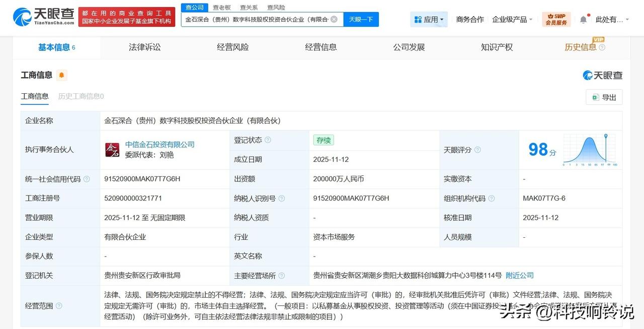This screenshot has width=644, height=329.
Task: Expand the 企业级产品 dropdown
Action: [512, 19]
